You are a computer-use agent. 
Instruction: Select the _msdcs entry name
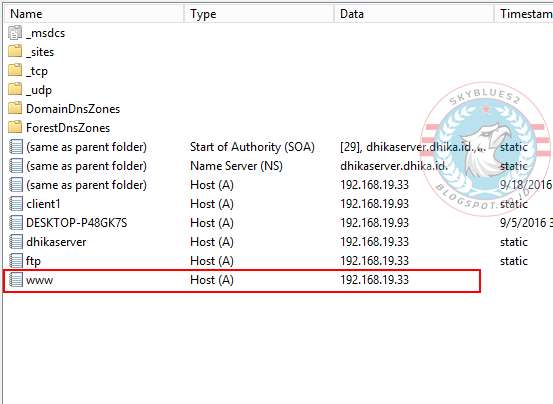(x=45, y=33)
